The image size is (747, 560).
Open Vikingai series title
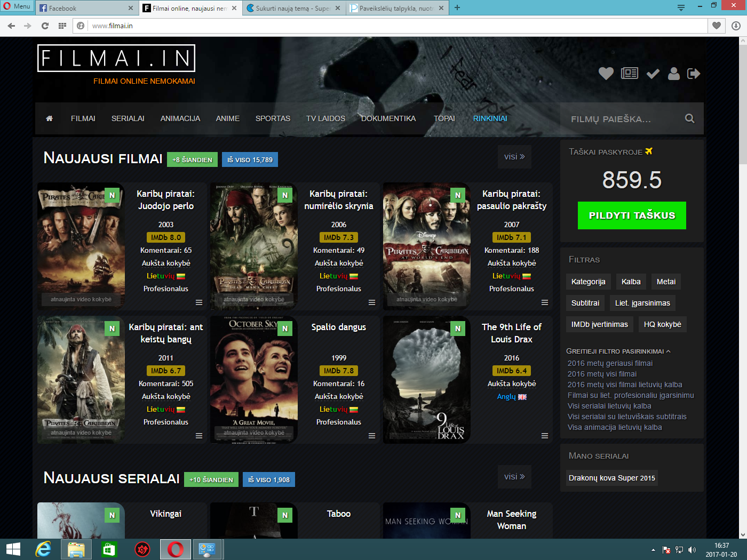(165, 514)
